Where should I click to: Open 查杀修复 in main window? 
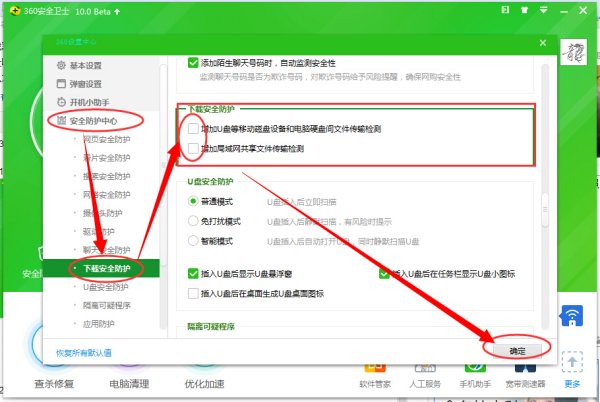pos(54,384)
